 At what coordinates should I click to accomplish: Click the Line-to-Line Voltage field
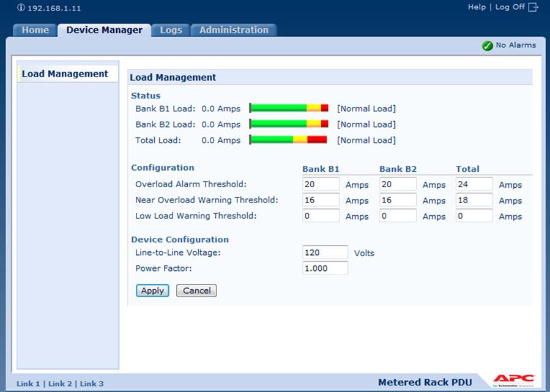(325, 253)
